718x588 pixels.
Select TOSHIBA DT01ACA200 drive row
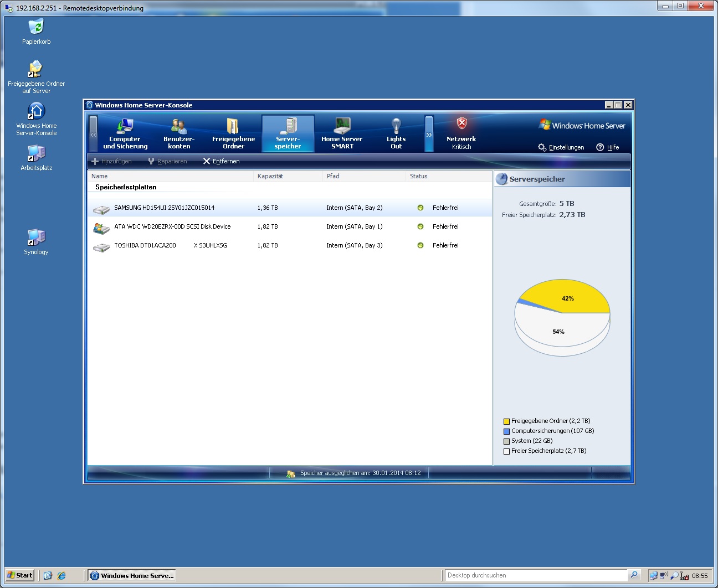[x=290, y=245]
